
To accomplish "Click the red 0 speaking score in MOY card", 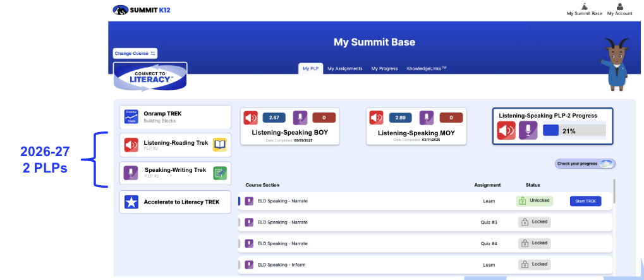I will 451,118.
